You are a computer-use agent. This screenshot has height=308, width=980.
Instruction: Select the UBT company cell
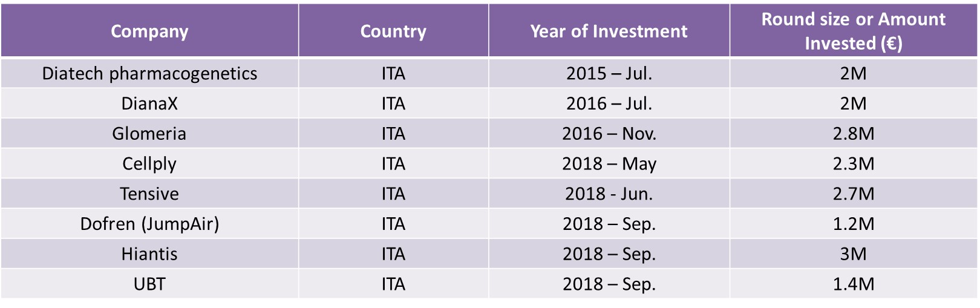coord(149,284)
